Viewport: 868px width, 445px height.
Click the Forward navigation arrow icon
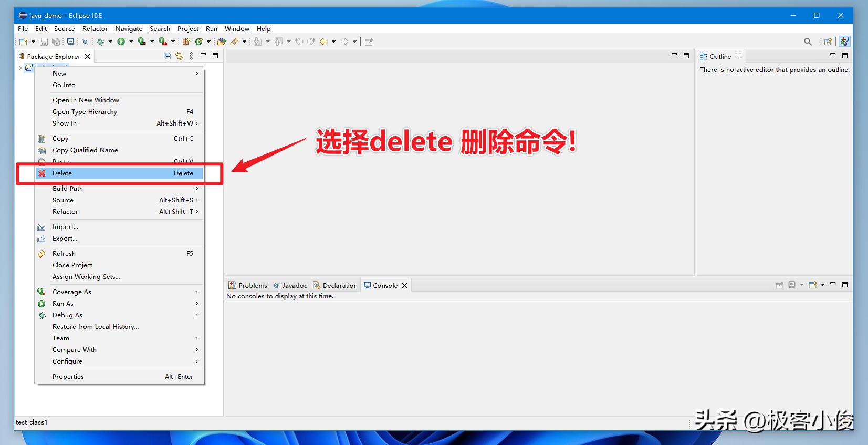344,42
